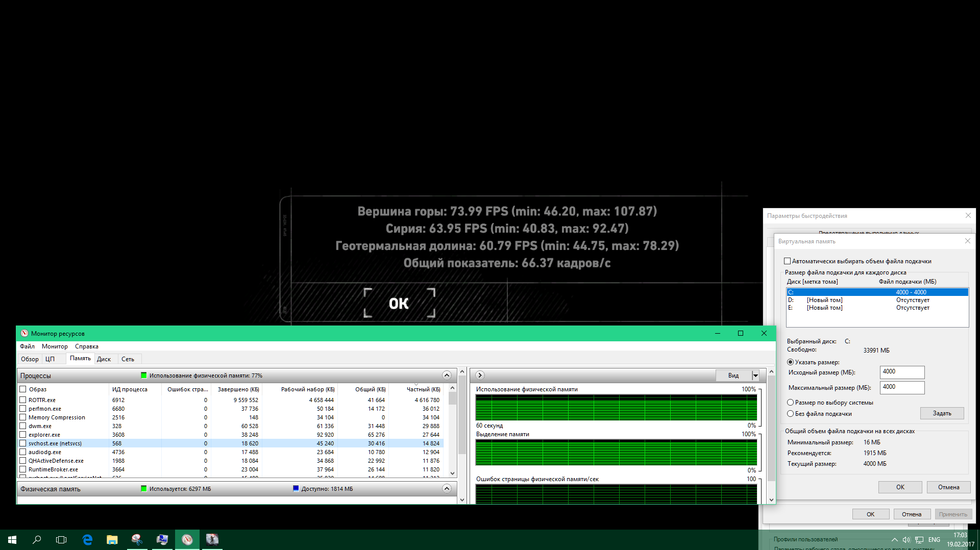Screen dimensions: 980x550
Task: Select Размер по выбору системы option
Action: (791, 403)
